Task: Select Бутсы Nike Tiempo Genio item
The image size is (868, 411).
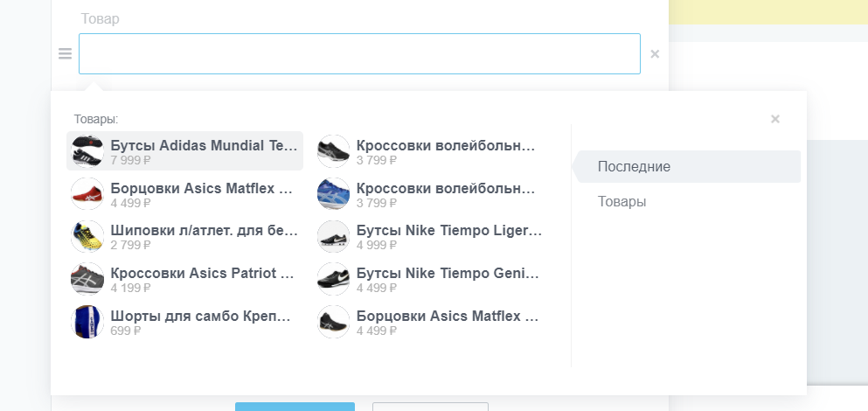Action: [431, 279]
